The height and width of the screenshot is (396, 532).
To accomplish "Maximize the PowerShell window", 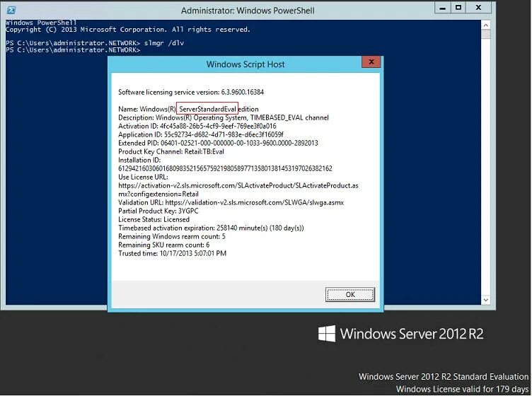I will pos(458,8).
